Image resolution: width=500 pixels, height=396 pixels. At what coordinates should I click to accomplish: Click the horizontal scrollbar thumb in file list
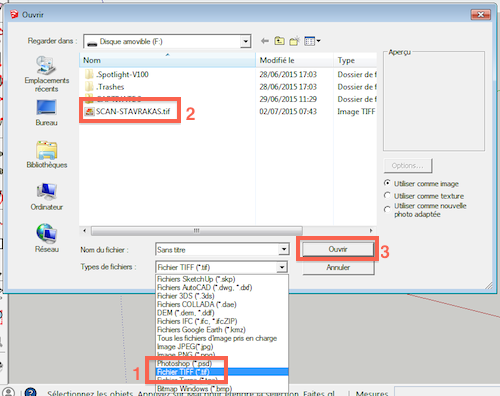click(197, 231)
